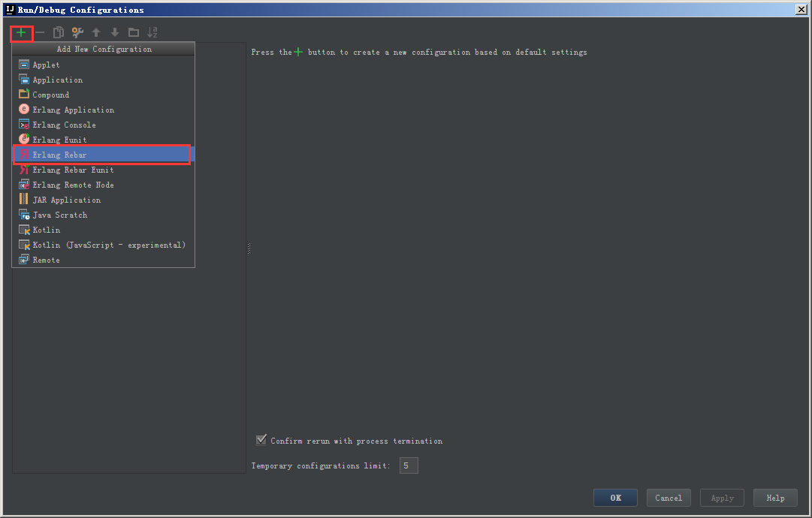
Task: Create a new folder with the folder icon
Action: [x=133, y=32]
